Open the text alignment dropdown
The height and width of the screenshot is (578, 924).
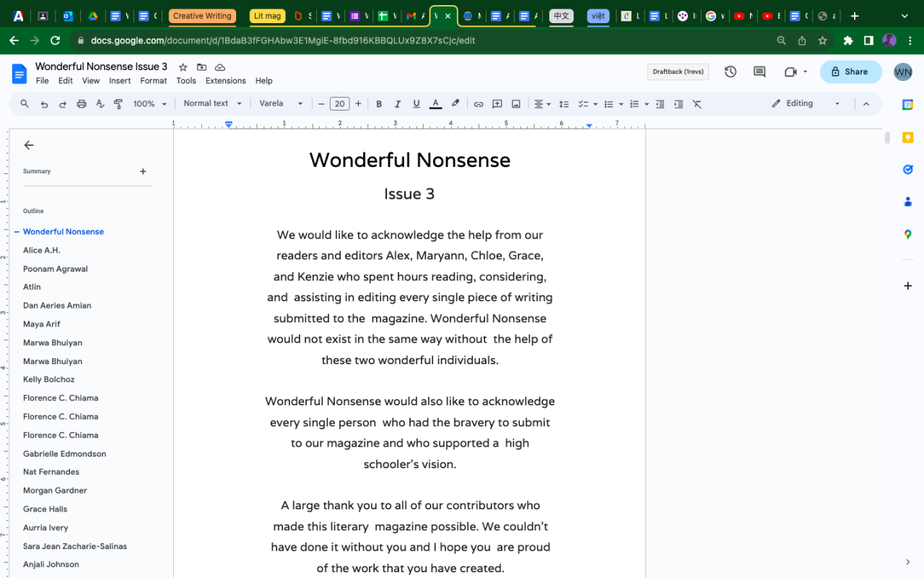542,104
